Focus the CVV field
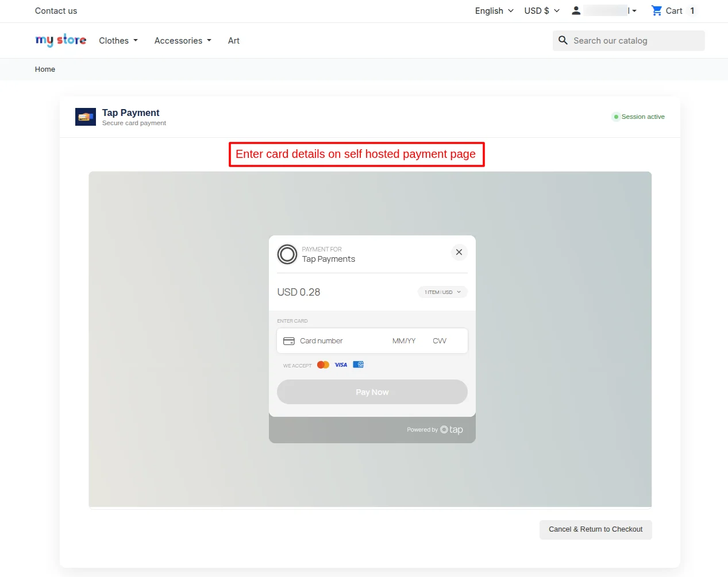Screen dimensions: 728x577 point(440,341)
